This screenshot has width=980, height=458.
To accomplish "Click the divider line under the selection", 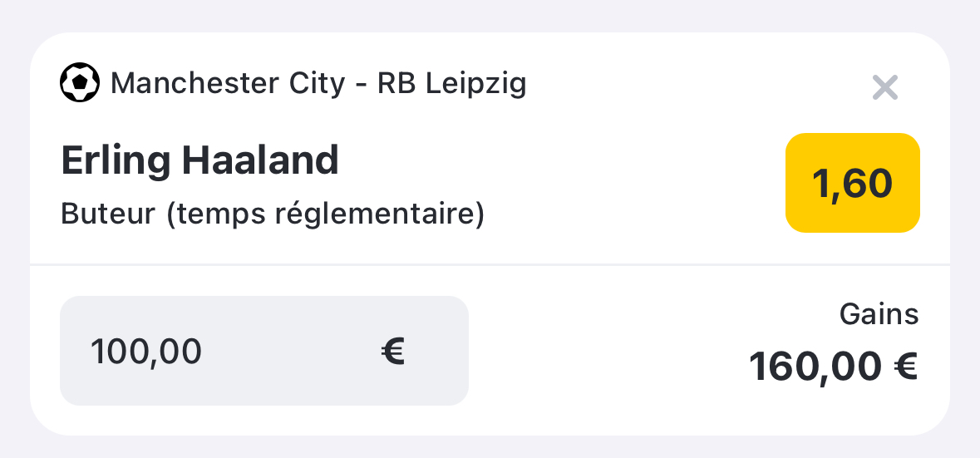I will pos(490,265).
